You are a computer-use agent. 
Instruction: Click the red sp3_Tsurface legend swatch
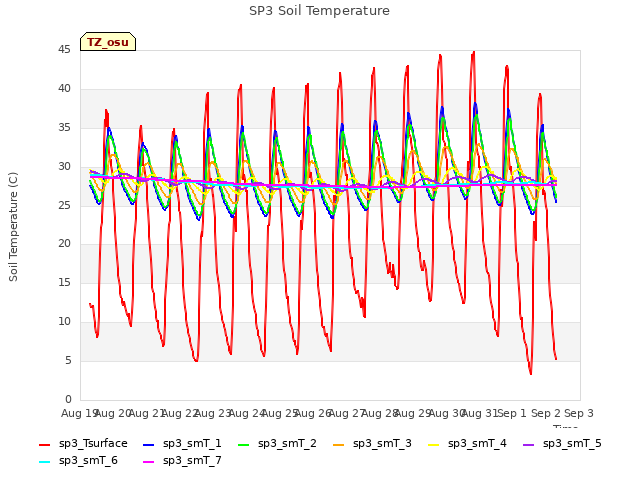[x=44, y=444]
